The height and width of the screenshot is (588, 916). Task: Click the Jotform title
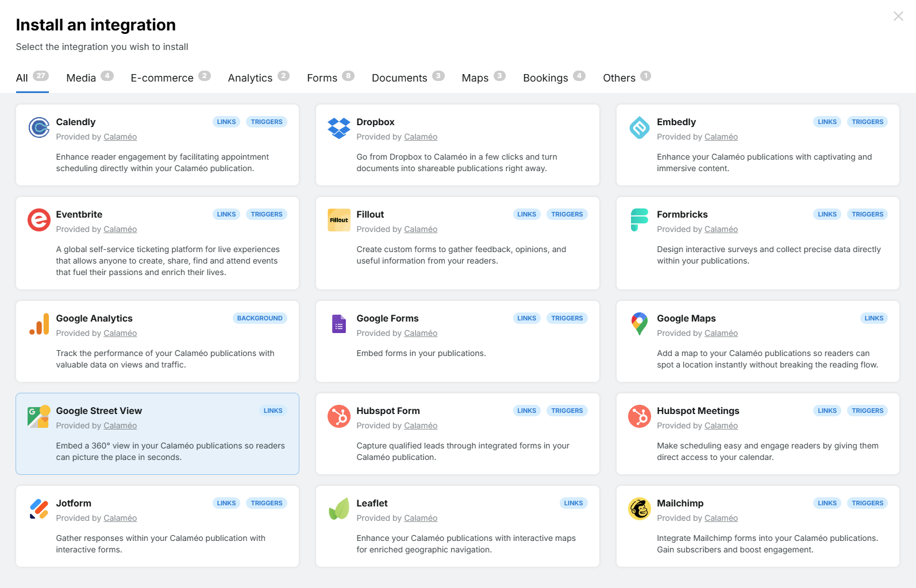[74, 503]
